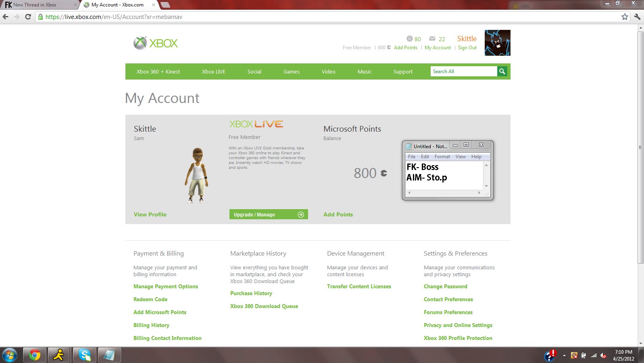This screenshot has height=363, width=644.
Task: Click My Account link in header
Action: click(438, 48)
